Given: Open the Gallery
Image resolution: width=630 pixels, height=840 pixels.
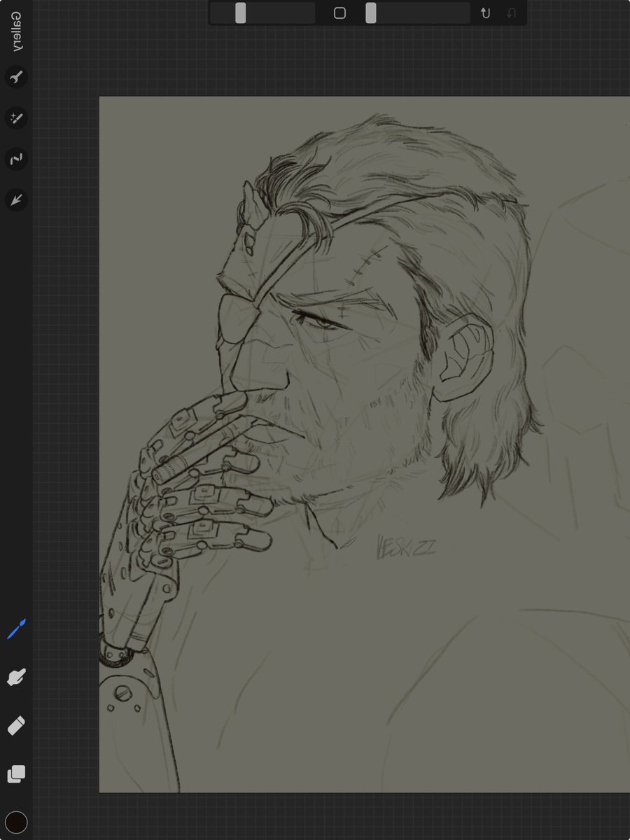Looking at the screenshot, I should (x=16, y=32).
